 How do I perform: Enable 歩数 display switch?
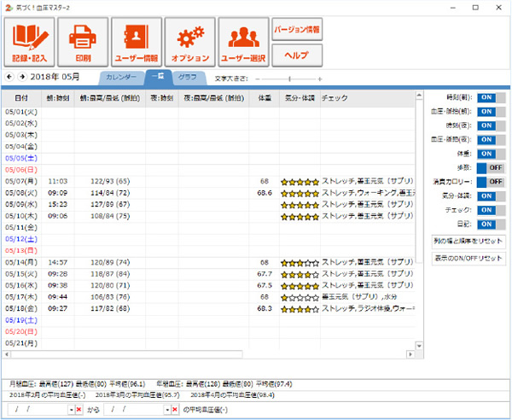point(492,168)
